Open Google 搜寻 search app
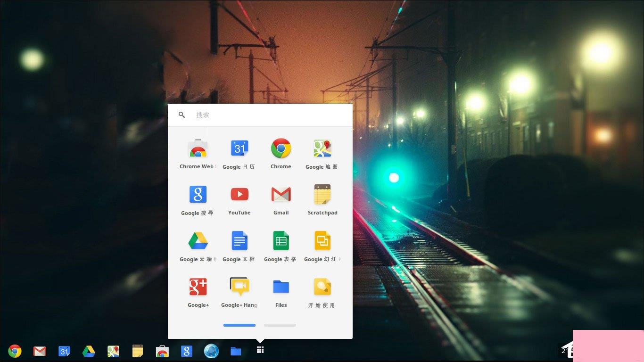This screenshot has width=644, height=362. (x=198, y=199)
